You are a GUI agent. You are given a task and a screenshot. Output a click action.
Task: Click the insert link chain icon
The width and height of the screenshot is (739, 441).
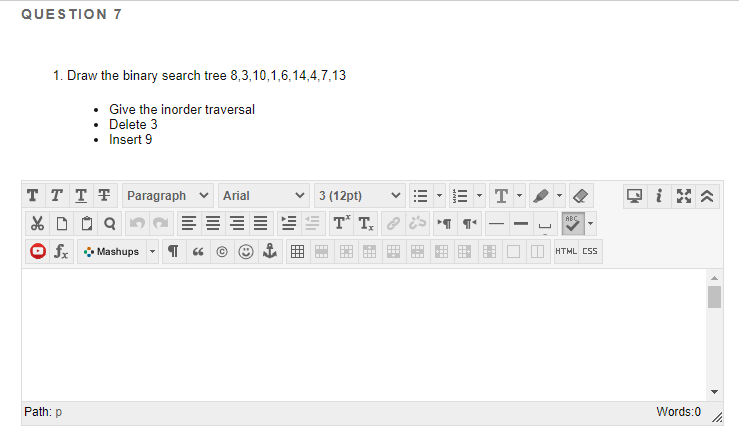393,223
